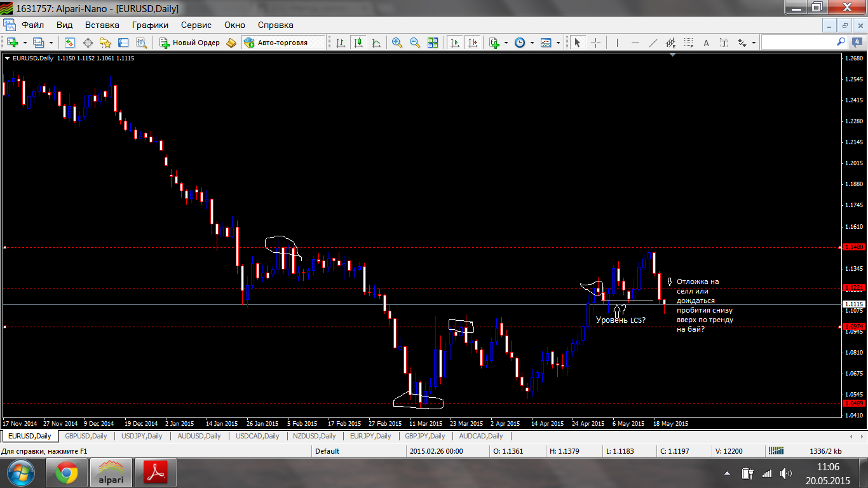Viewport: 868px width, 488px height.
Task: Select the Trendline drawing tool
Action: 653,43
